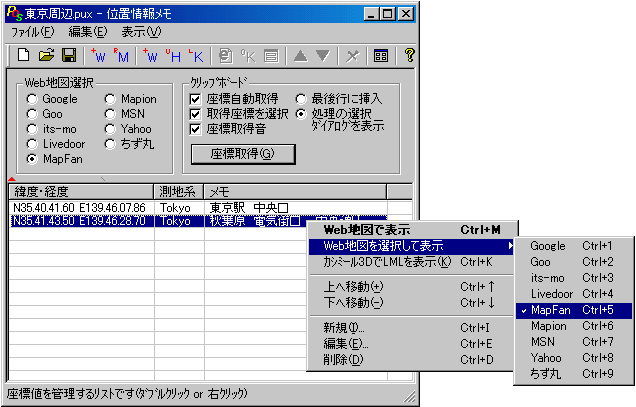This screenshot has height=407, width=636.
Task: Click the 緯度・経度 column header
Action: [81, 191]
